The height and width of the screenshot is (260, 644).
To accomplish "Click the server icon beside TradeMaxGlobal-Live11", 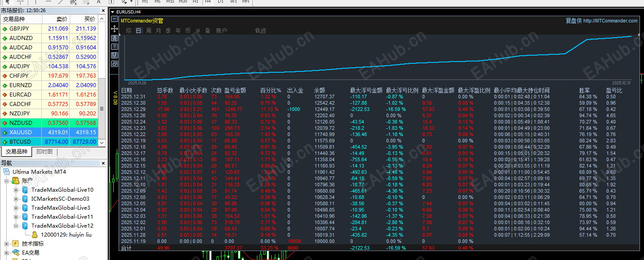I will point(25,217).
